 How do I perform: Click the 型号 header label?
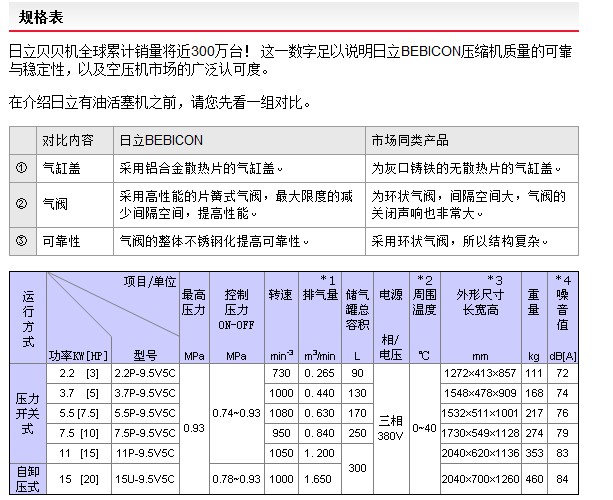pyautogui.click(x=145, y=355)
